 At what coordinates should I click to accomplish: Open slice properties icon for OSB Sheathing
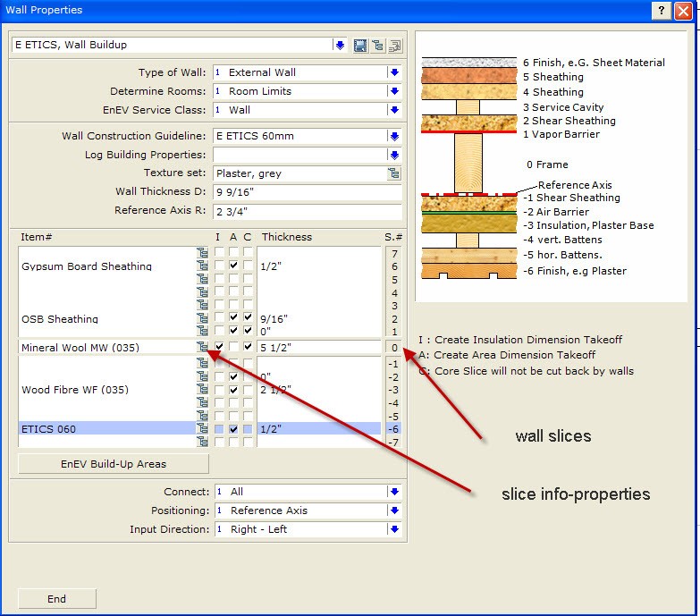(x=203, y=318)
